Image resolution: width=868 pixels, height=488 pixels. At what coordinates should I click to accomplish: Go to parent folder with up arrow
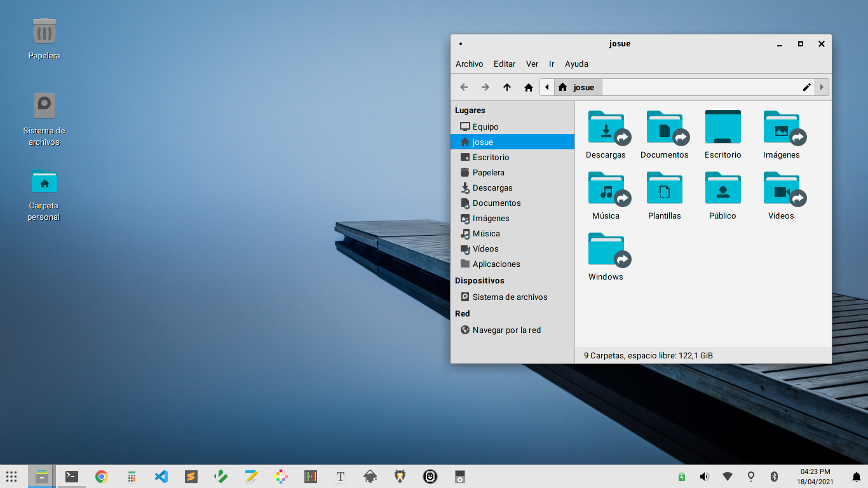[x=507, y=87]
